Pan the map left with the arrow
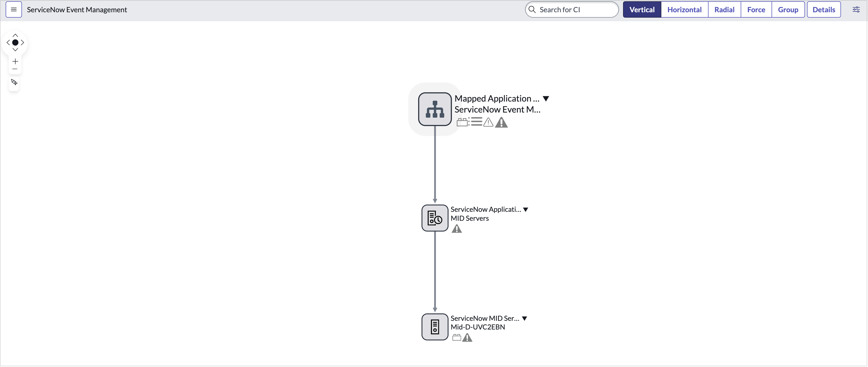 8,42
